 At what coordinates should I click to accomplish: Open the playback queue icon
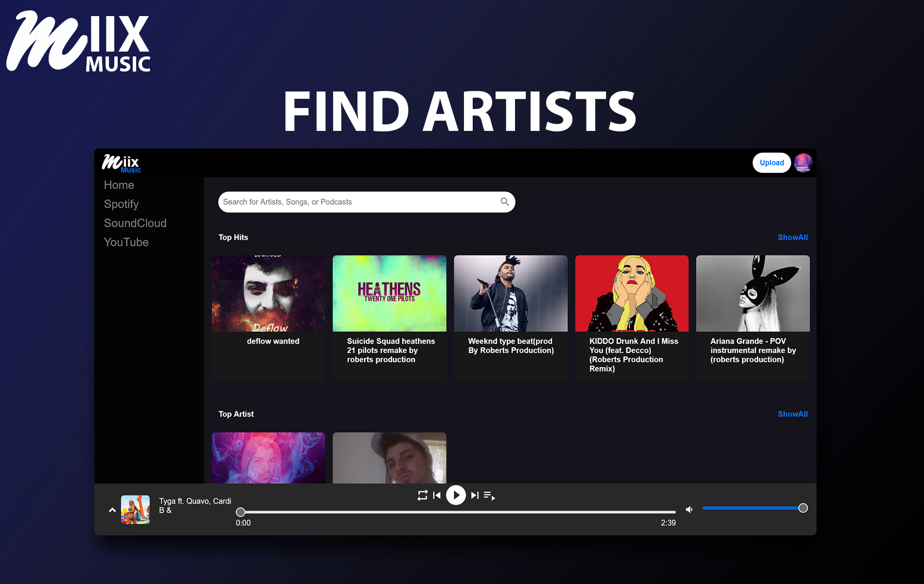489,495
